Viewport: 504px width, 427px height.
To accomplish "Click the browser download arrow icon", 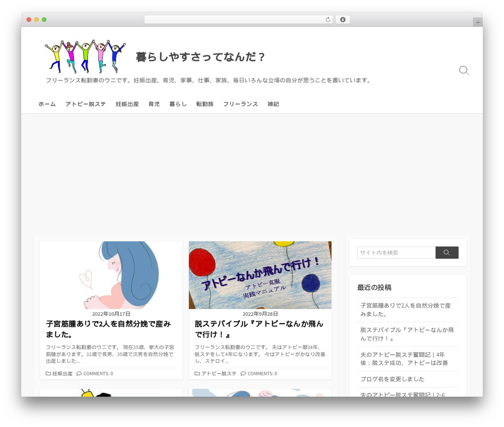I will pyautogui.click(x=343, y=20).
